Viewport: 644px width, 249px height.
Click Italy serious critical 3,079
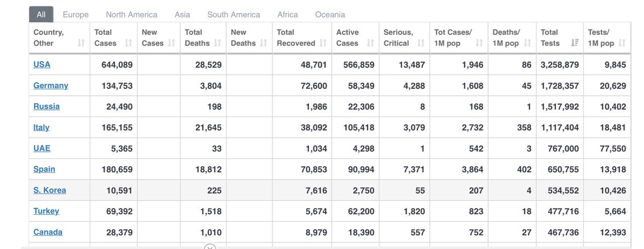[414, 128]
